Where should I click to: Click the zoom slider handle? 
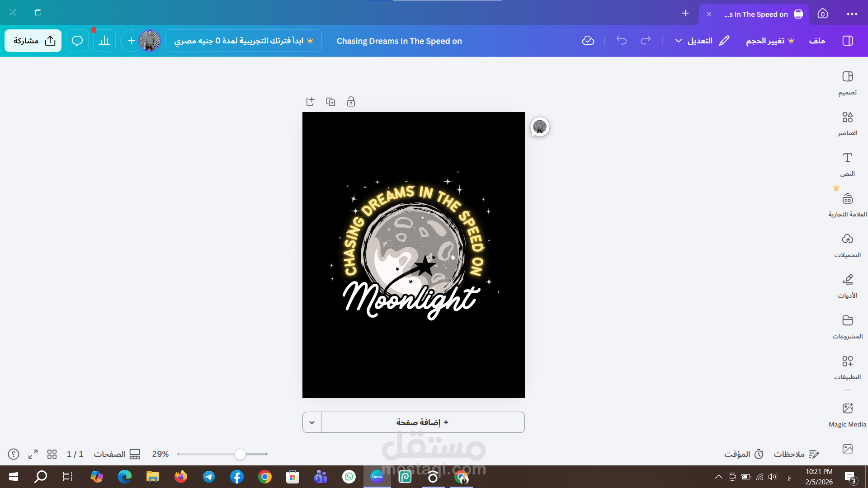(240, 454)
